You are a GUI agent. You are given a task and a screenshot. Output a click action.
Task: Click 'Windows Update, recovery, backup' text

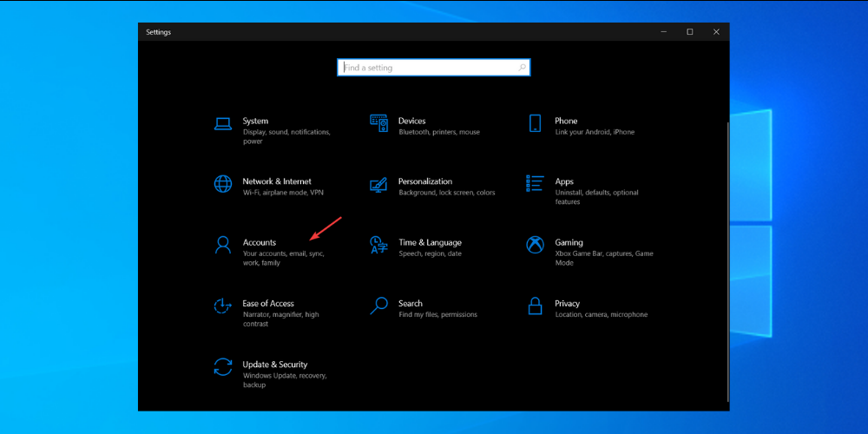click(x=285, y=380)
